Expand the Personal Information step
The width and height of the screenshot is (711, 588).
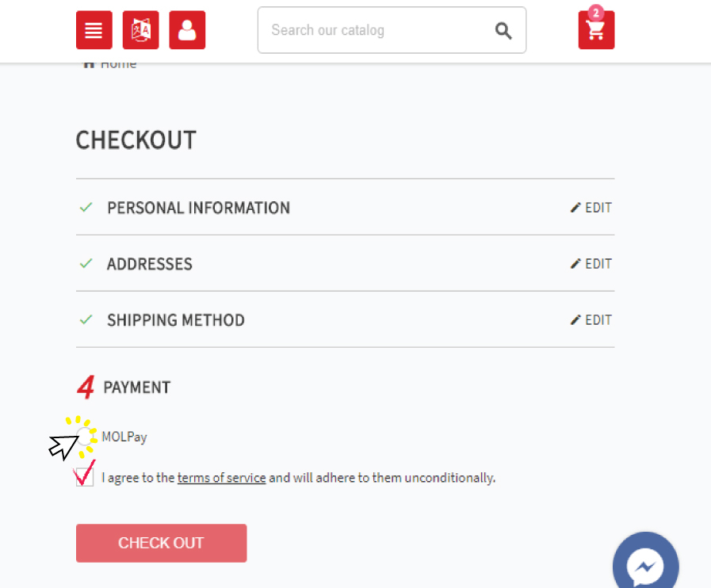[198, 208]
